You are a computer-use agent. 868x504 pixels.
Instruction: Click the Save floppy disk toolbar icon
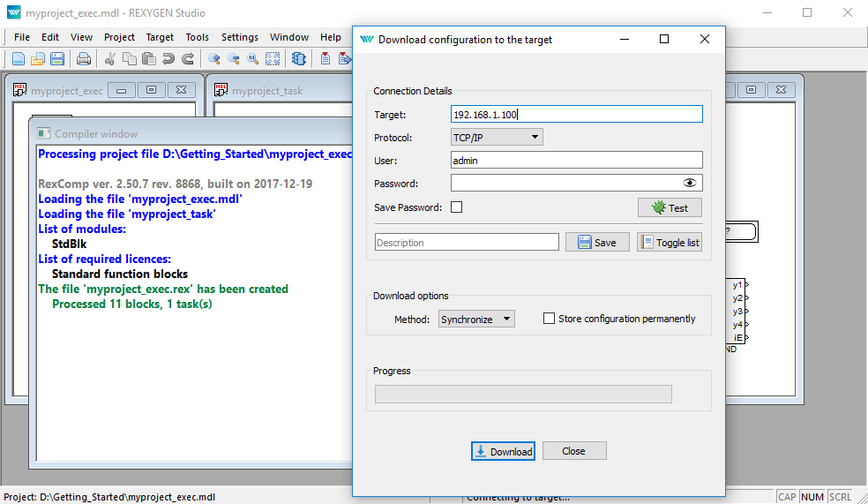pos(57,59)
